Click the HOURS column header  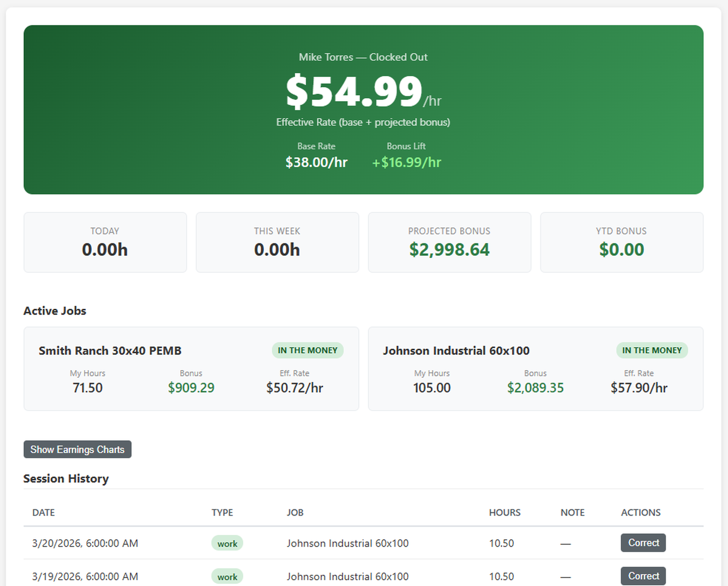click(504, 512)
